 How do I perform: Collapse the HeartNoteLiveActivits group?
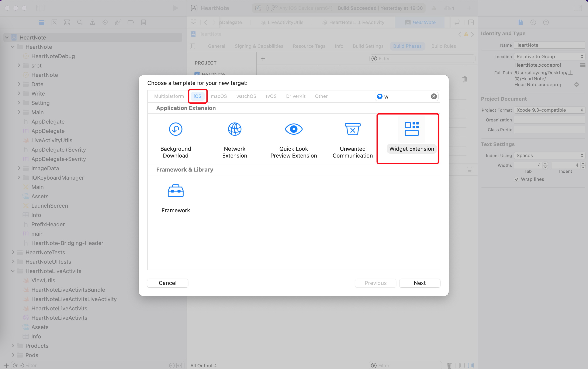[13, 271]
